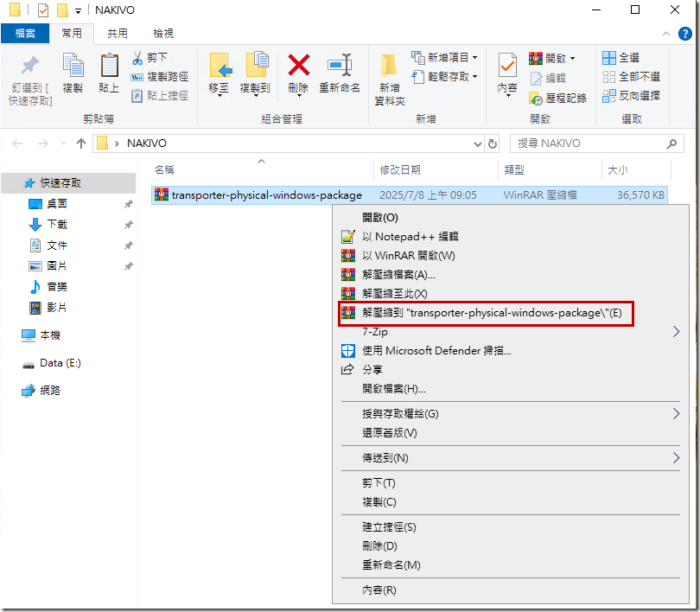700x612 pixels.
Task: Expand Give access to (授與存取權給) submenu
Action: 510,414
